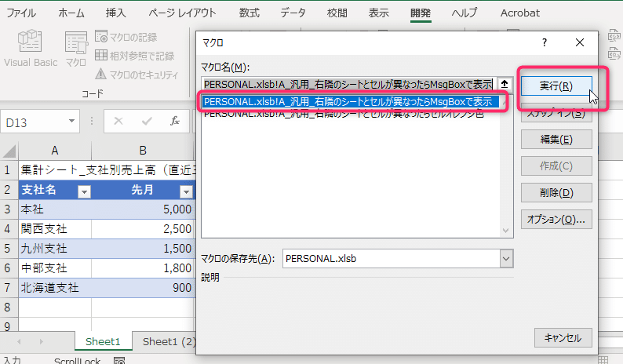The width and height of the screenshot is (623, 364).
Task: Open the Visual Basic editor icon
Action: tap(31, 48)
